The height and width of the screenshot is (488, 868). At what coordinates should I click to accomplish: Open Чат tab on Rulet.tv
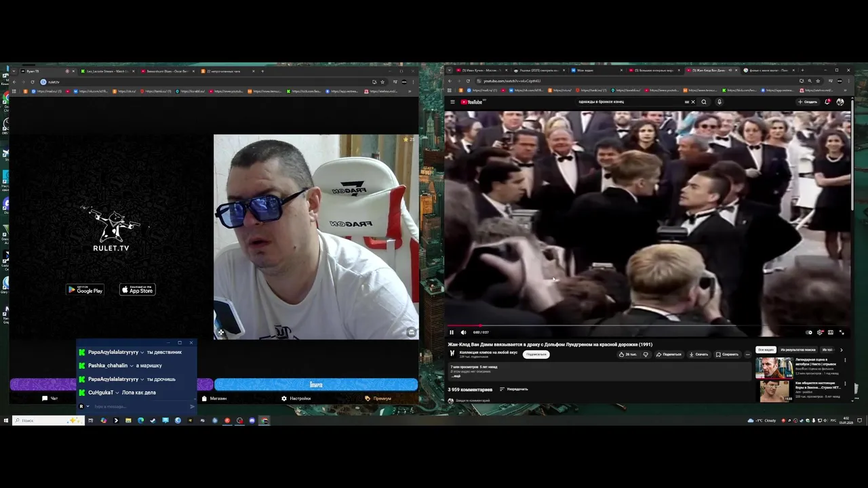[x=50, y=399]
